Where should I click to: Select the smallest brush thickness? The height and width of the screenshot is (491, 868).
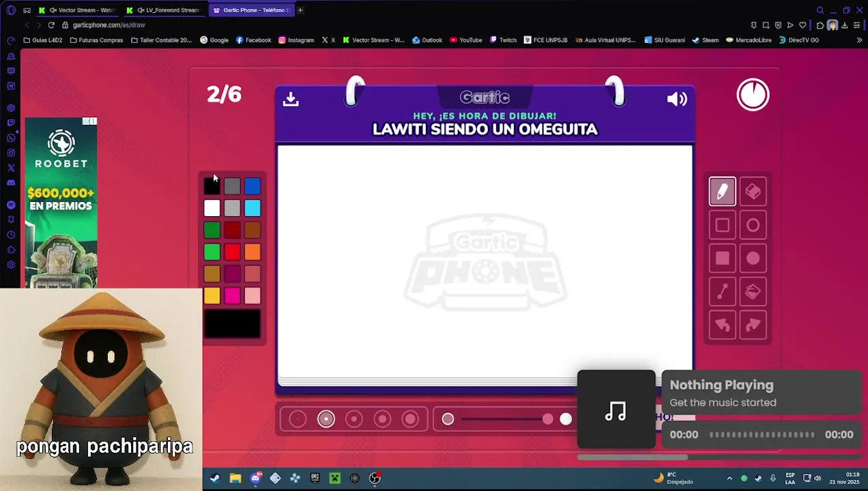click(298, 419)
